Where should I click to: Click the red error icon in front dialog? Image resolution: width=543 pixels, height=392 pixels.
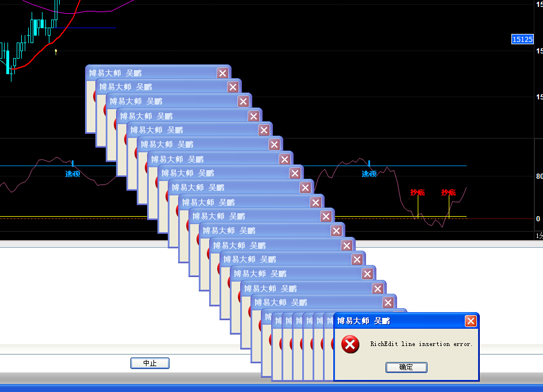(349, 344)
